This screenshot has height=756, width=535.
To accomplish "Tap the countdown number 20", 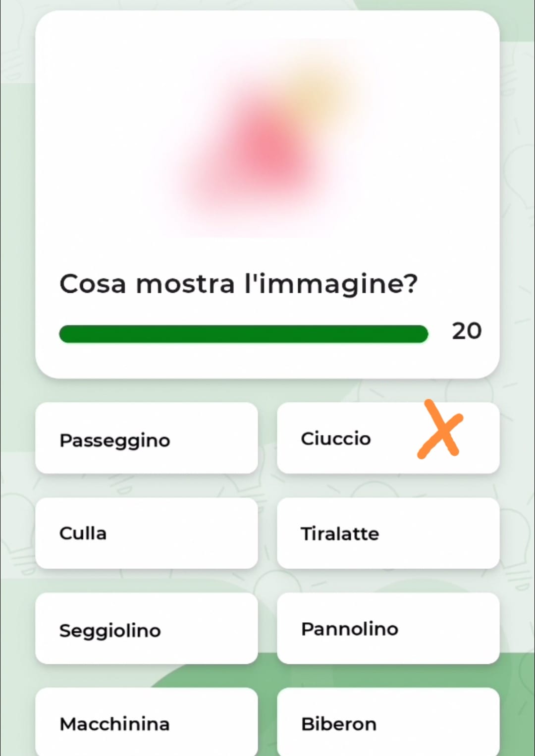I will (x=466, y=331).
